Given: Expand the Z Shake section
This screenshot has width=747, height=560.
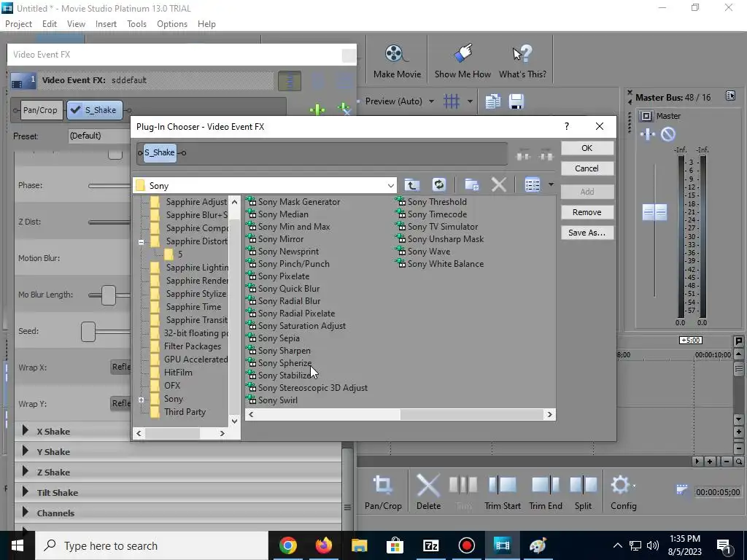Looking at the screenshot, I should pyautogui.click(x=26, y=472).
